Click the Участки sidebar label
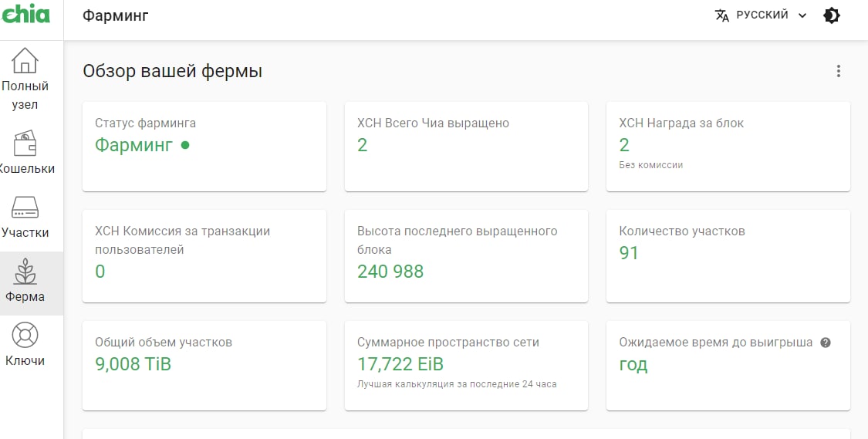The image size is (868, 439). point(25,233)
